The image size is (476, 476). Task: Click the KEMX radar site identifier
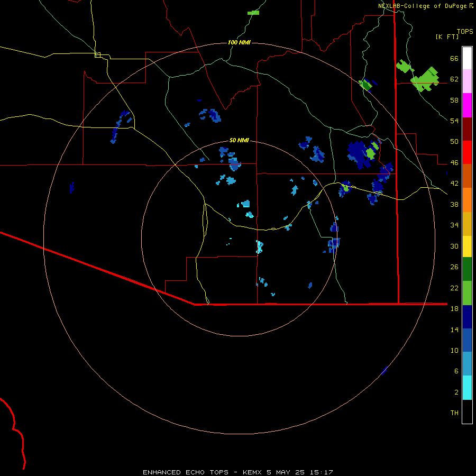point(252,472)
